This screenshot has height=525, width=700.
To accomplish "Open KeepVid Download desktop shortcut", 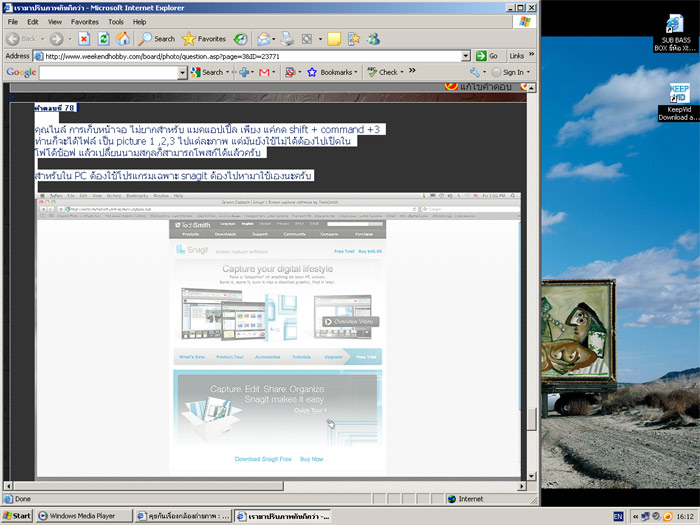I will click(678, 100).
